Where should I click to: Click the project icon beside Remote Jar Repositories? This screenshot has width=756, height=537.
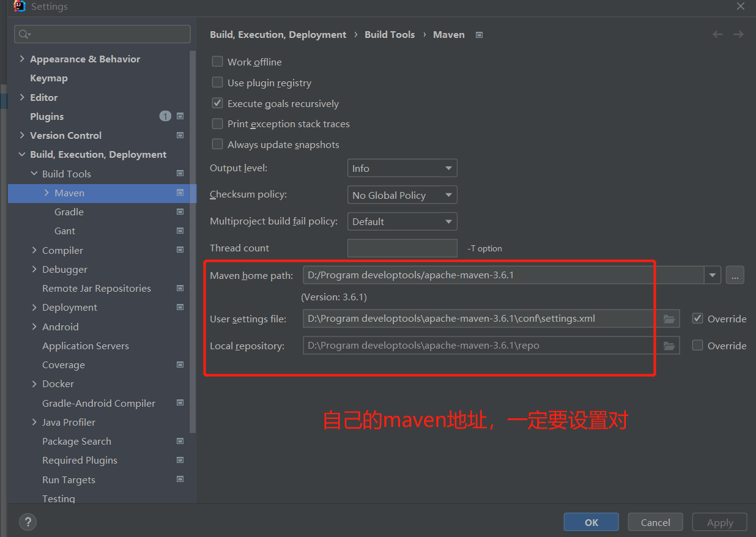coord(180,288)
